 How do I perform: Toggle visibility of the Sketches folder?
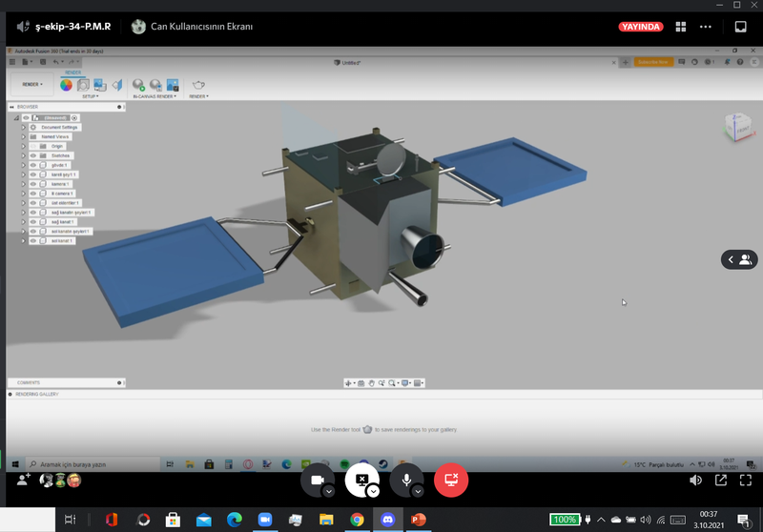coord(32,155)
